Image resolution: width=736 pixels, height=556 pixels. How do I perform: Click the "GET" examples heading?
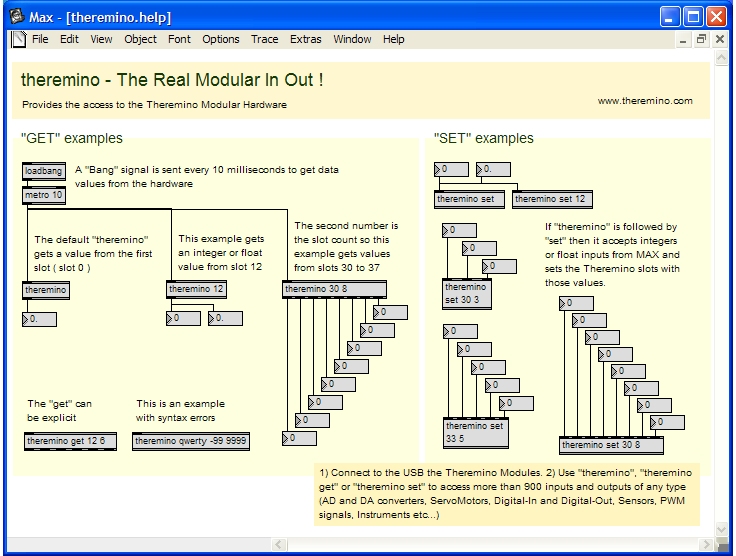(72, 138)
